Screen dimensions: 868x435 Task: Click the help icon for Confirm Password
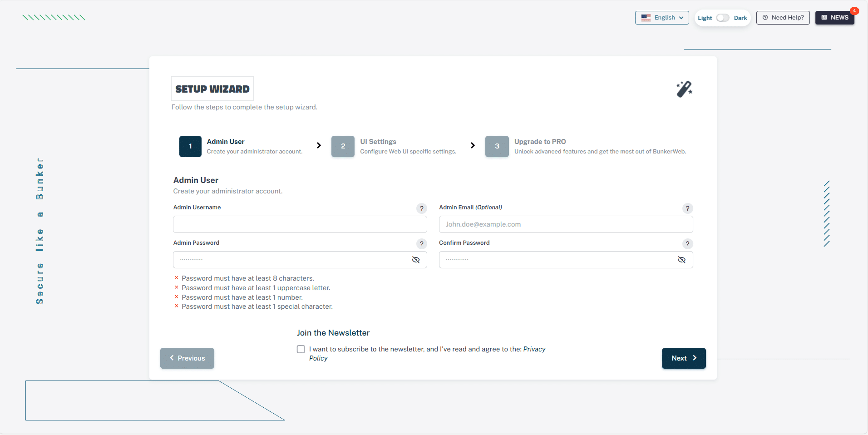[x=687, y=244]
